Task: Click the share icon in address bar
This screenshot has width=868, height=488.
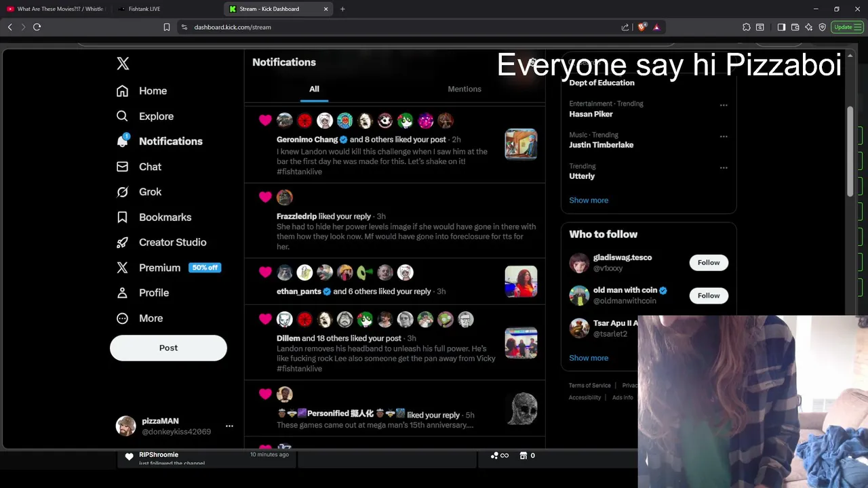Action: coord(625,27)
